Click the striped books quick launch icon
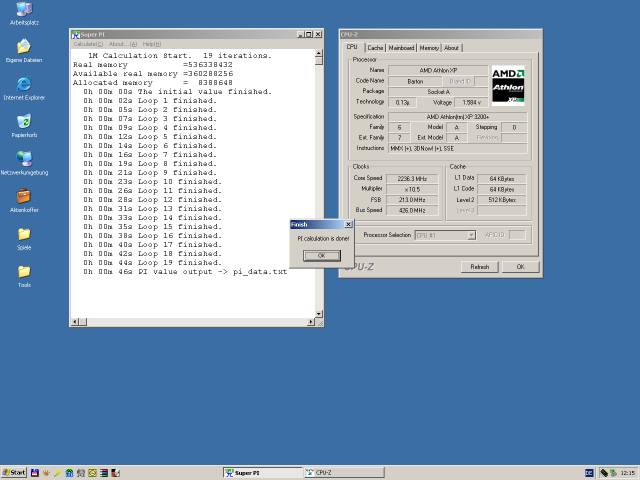The height and width of the screenshot is (480, 640). [x=104, y=473]
